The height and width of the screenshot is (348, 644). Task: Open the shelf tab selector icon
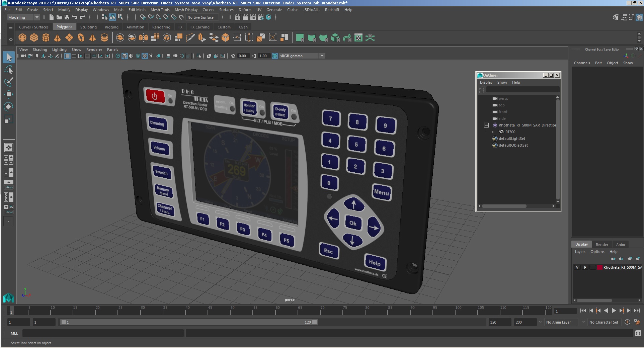click(11, 27)
